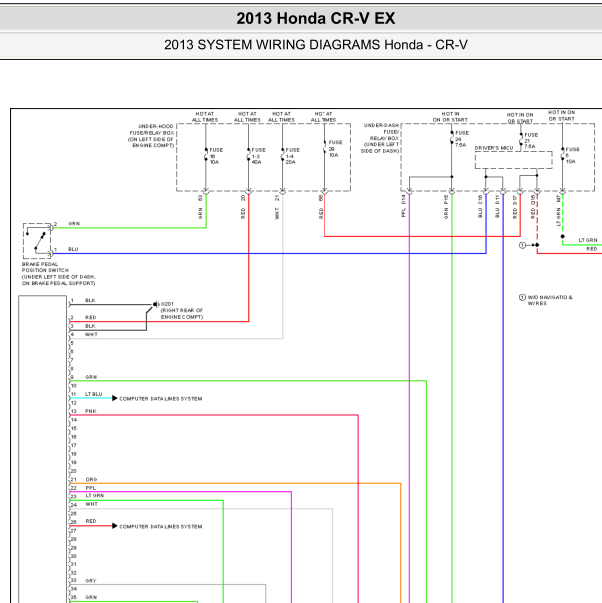
Task: Click 'GRN' at brake switch terminal 2
Action: [x=74, y=223]
